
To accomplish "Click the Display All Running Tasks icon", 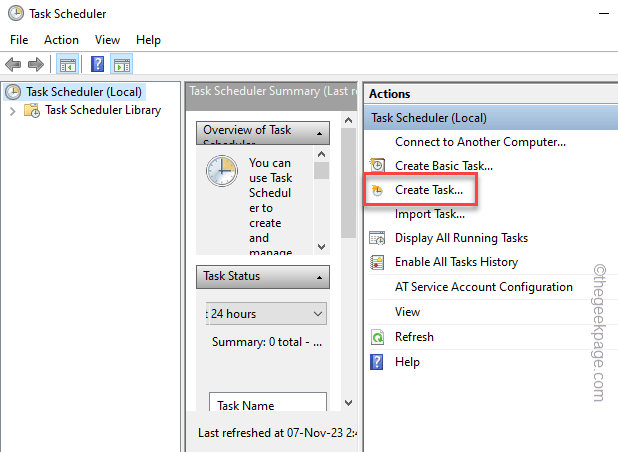I will pyautogui.click(x=377, y=238).
